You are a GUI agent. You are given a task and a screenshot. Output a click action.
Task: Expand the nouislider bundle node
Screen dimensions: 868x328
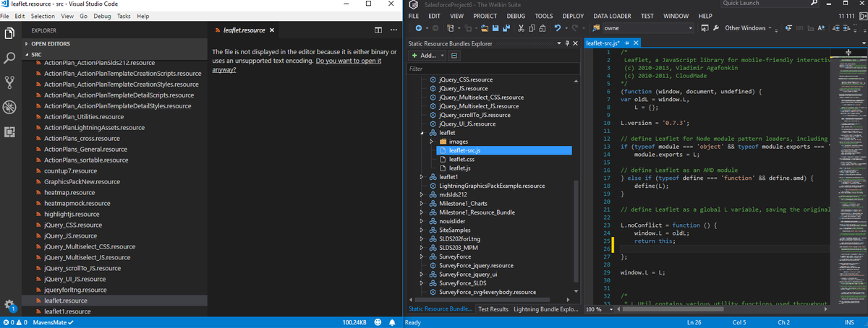pyautogui.click(x=423, y=221)
